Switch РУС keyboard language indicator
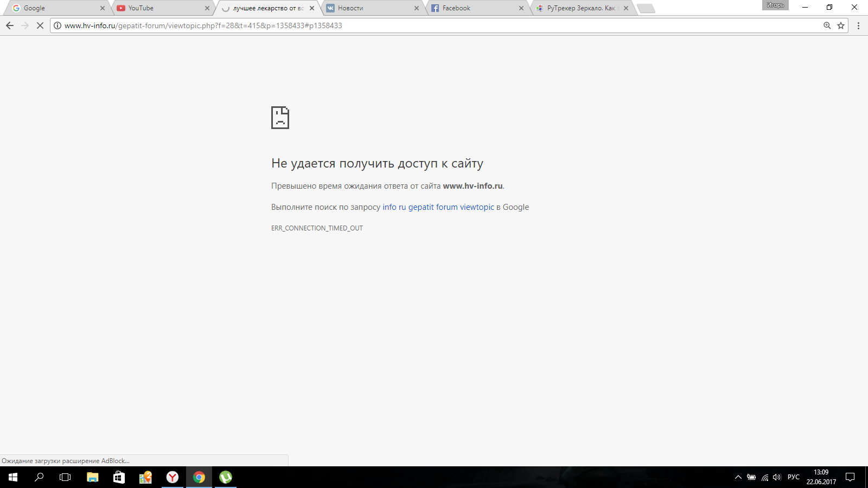 pyautogui.click(x=793, y=477)
